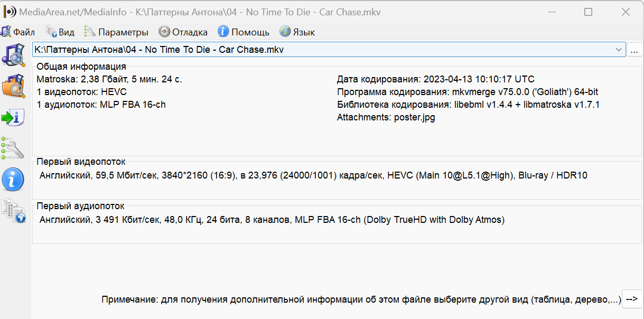Viewport: 644px width, 319px height.
Task: Click inside the file path combo box
Action: tap(317, 50)
